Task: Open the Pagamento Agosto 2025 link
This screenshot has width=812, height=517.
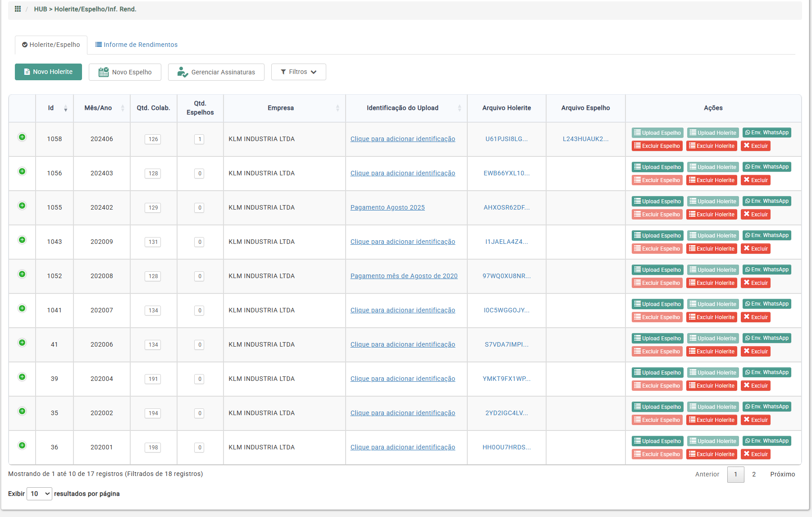Action: [388, 207]
